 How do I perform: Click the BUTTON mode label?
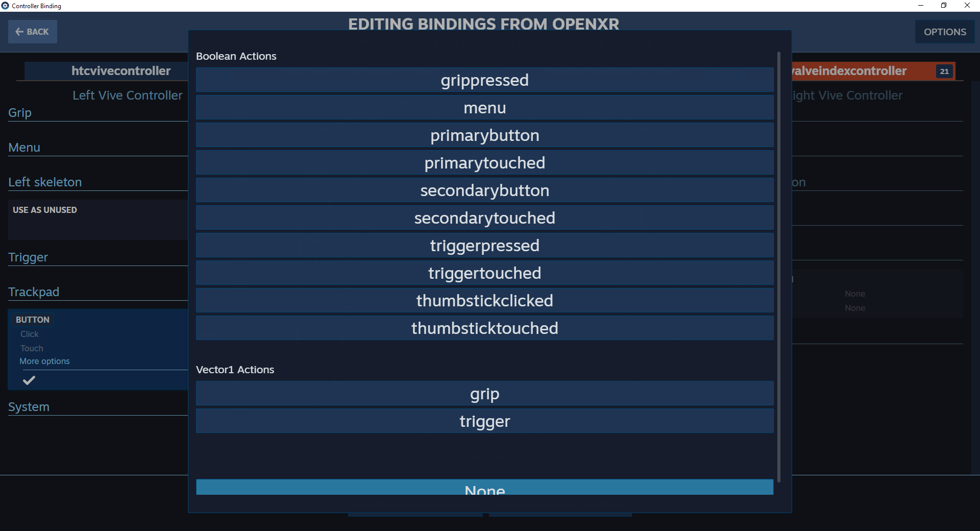tap(33, 320)
